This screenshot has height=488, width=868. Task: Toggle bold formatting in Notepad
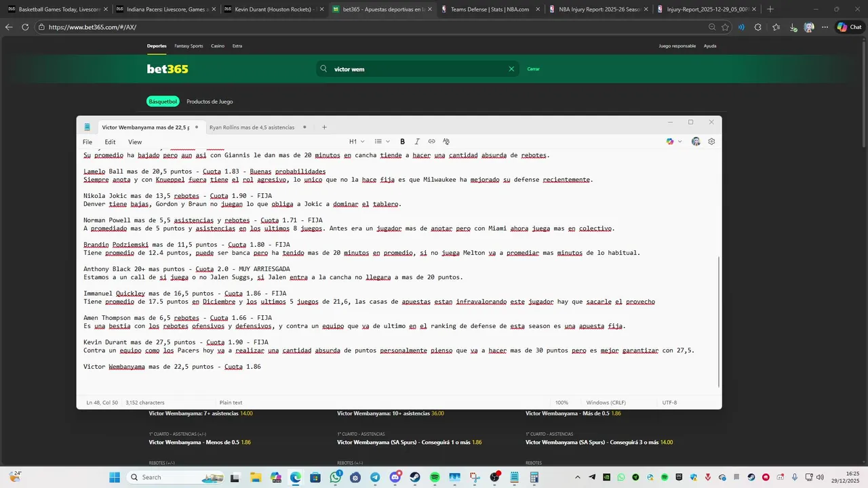pos(402,142)
